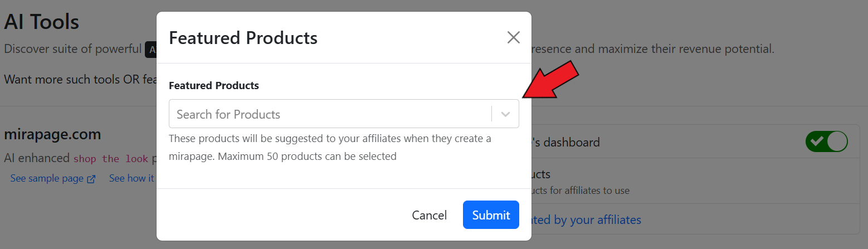Click the "Want more such tools" text

[x=79, y=79]
